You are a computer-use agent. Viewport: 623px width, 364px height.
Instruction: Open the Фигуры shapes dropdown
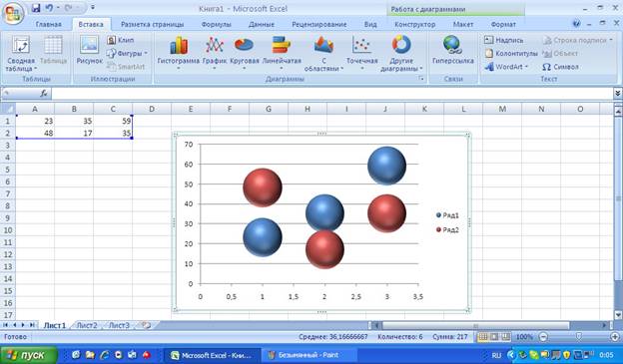click(127, 53)
